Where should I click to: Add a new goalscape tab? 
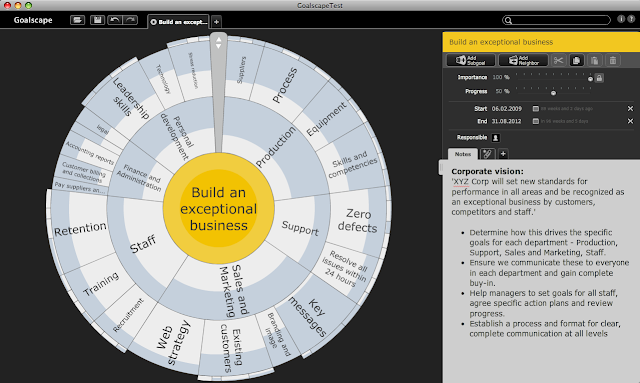tap(216, 22)
